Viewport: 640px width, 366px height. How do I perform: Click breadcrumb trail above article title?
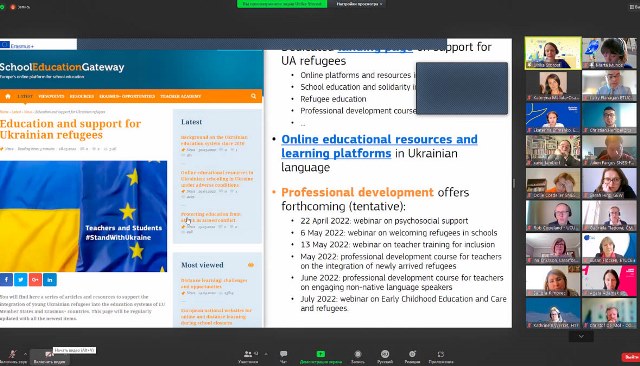pyautogui.click(x=52, y=111)
